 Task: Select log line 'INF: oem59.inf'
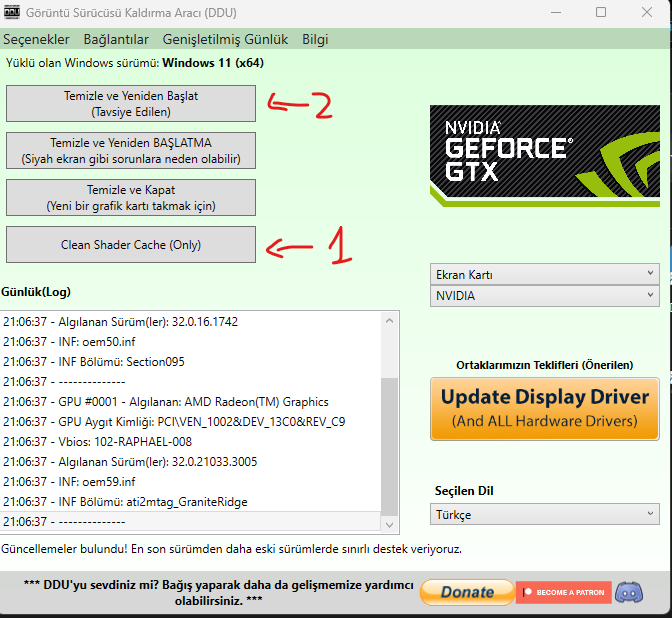tap(191, 482)
